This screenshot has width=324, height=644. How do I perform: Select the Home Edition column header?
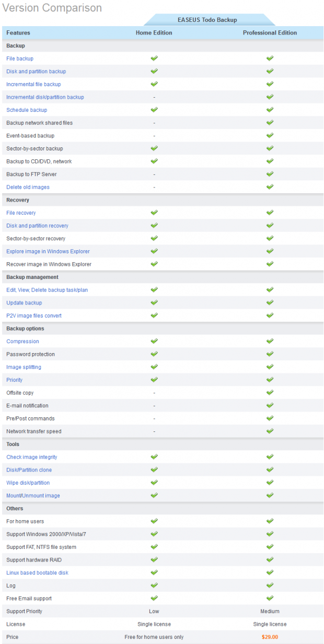click(154, 33)
